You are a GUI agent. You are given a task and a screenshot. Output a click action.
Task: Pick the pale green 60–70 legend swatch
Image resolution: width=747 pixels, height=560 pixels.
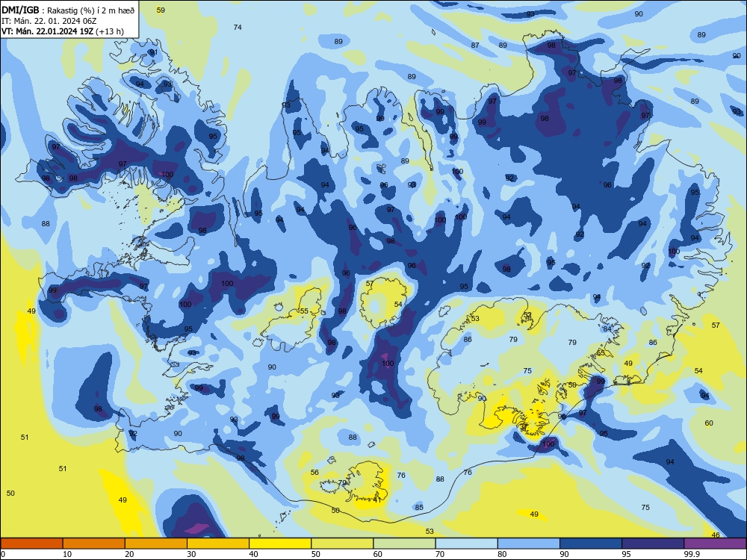pos(404,544)
